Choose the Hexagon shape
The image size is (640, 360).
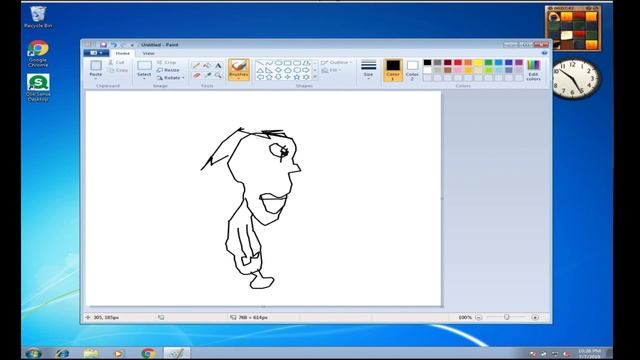pyautogui.click(x=297, y=70)
